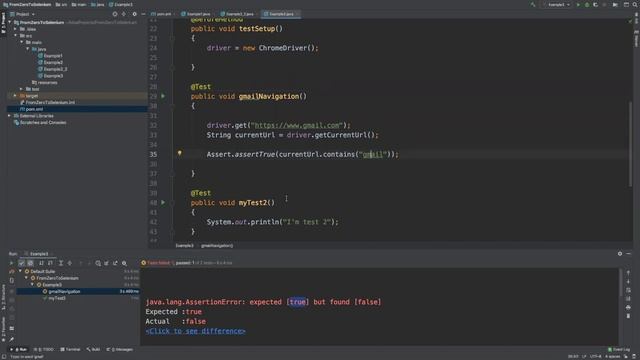
Task: Select the myTest2 passed test row
Action: [x=78, y=298]
